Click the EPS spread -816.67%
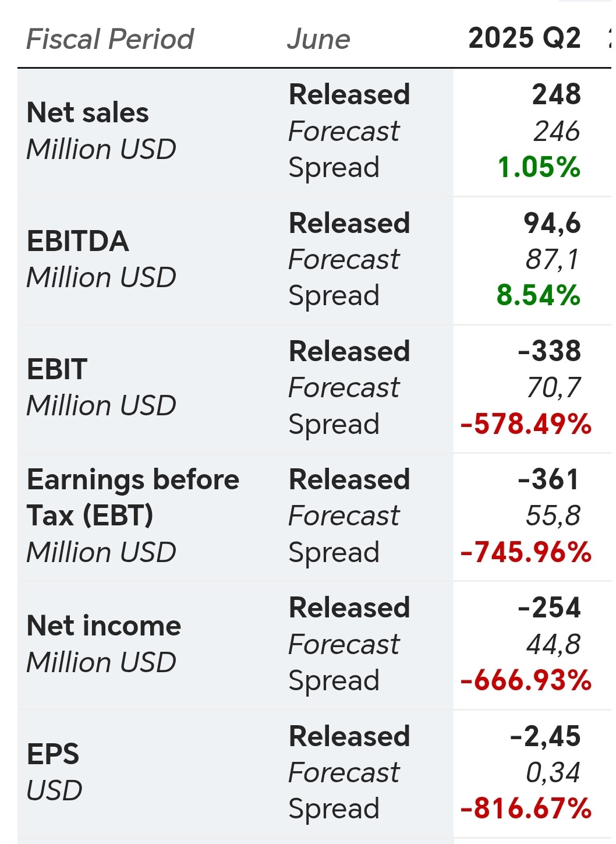Screen dimensions: 616x844 click(x=526, y=808)
